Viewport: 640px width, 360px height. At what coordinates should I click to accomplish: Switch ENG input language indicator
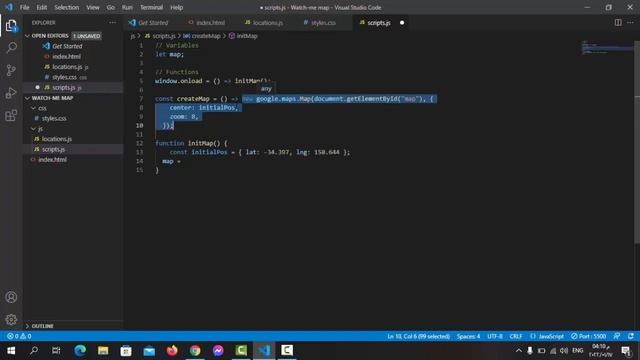578,351
